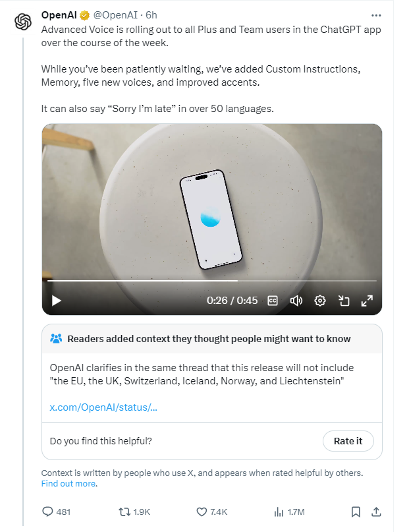The image size is (409, 532).
Task: Repost the OpenAI tweet
Action: [x=124, y=512]
